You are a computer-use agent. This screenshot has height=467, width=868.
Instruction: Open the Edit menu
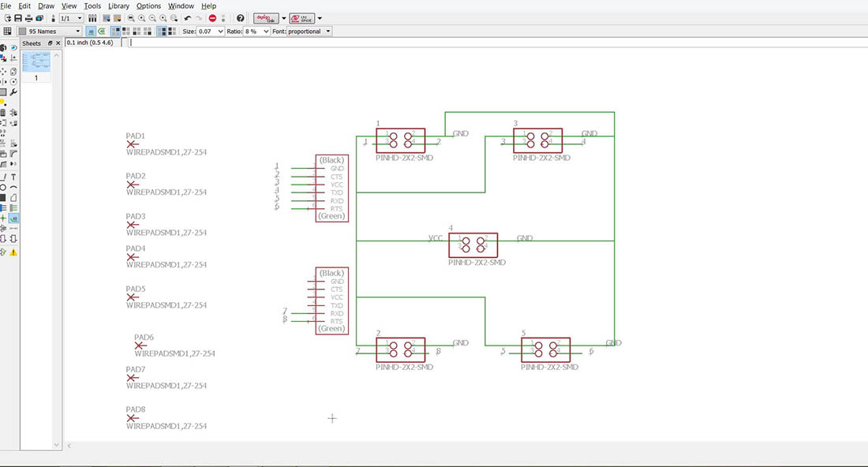tap(24, 6)
